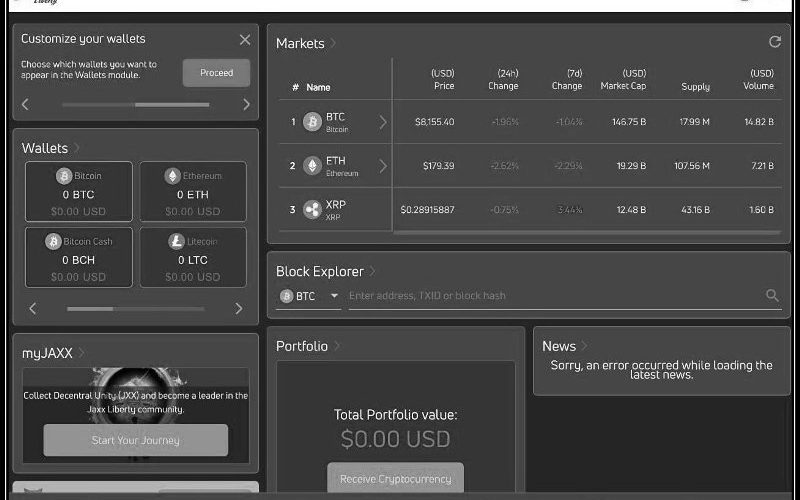Click the $0.28915887 XRP price cell

click(427, 210)
